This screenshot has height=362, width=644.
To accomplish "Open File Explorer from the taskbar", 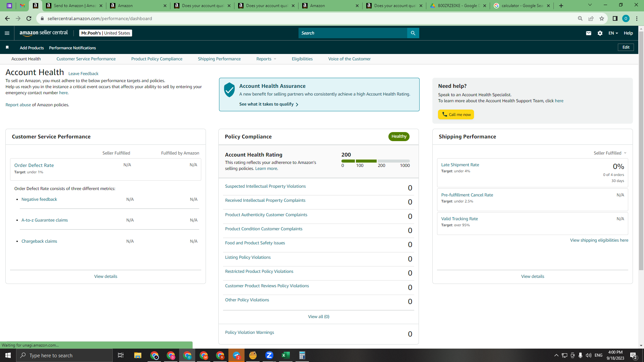I will (x=138, y=355).
